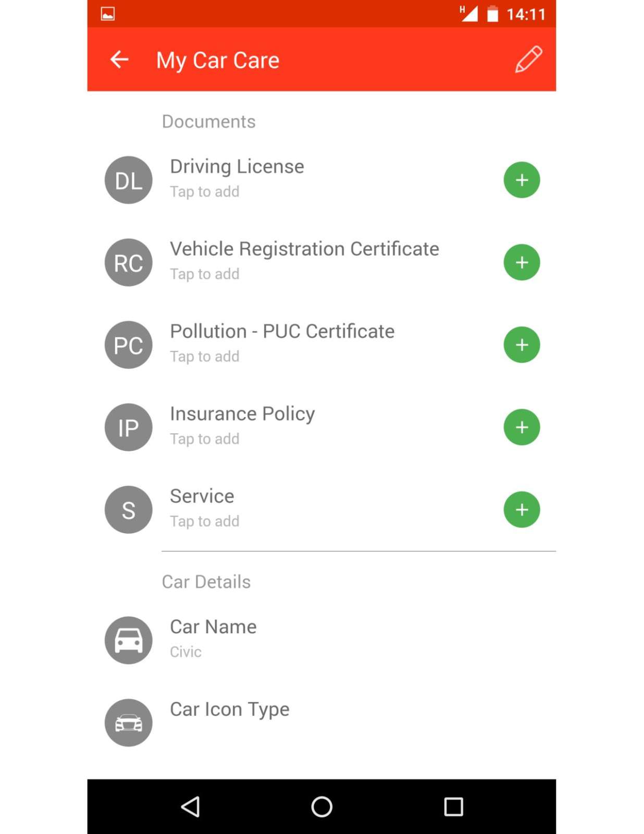This screenshot has height=834, width=644.
Task: Tap the PC circle avatar
Action: (129, 345)
